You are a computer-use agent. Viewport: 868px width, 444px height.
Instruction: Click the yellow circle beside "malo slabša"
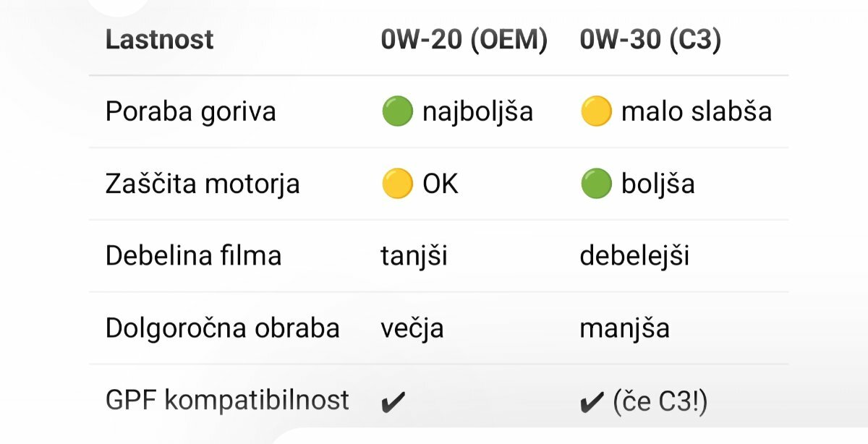pos(595,112)
